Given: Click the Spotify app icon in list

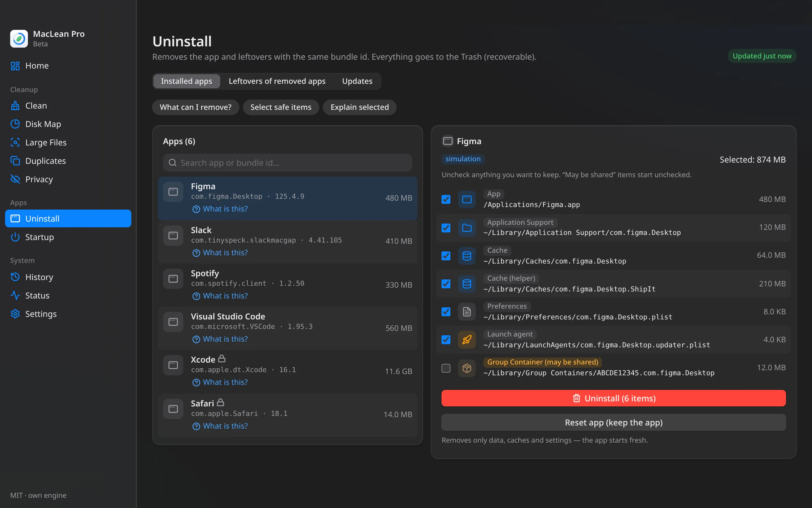Looking at the screenshot, I should [x=173, y=279].
